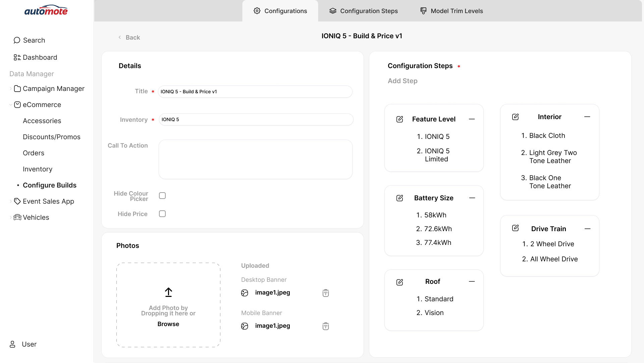Click inside the Call To Action field
Screen dimensions: 644x363
pos(255,159)
